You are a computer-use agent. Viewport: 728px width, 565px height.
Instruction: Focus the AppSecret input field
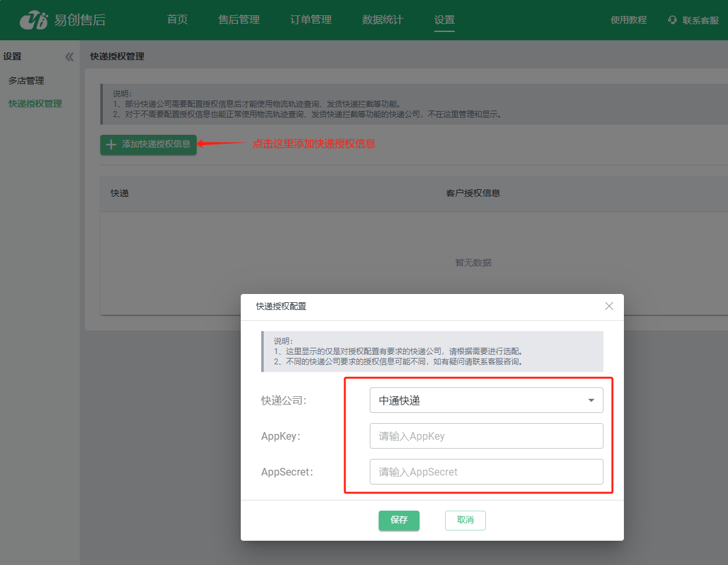486,472
